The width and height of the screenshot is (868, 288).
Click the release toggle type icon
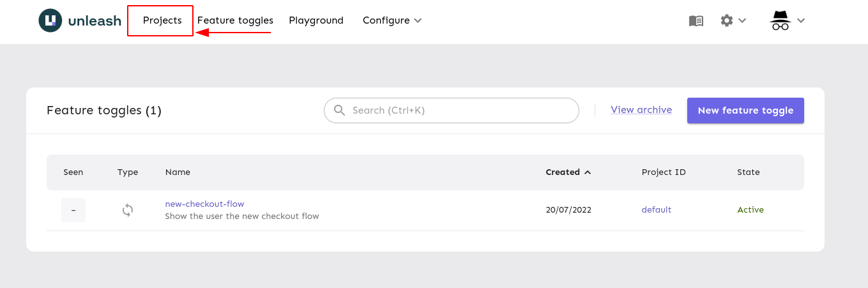click(x=128, y=210)
